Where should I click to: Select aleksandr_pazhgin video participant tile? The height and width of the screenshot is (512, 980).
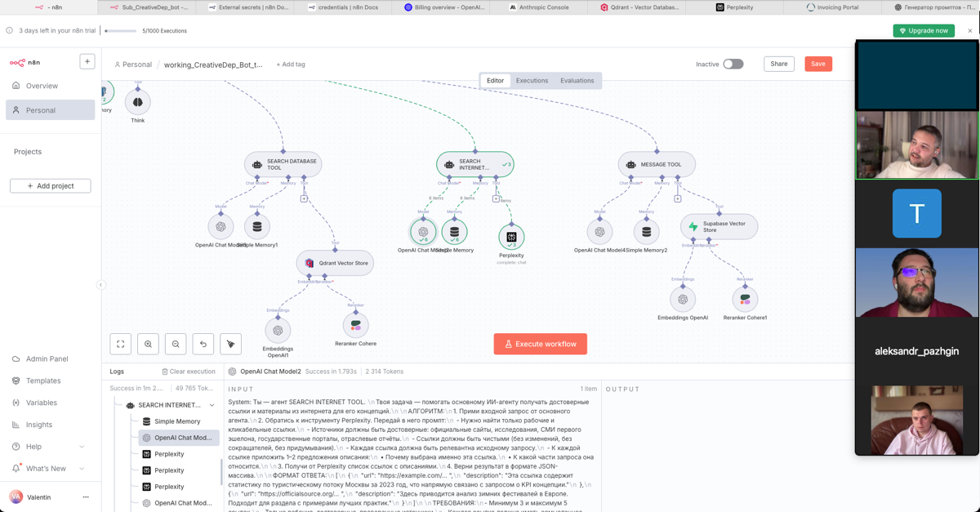pyautogui.click(x=916, y=351)
